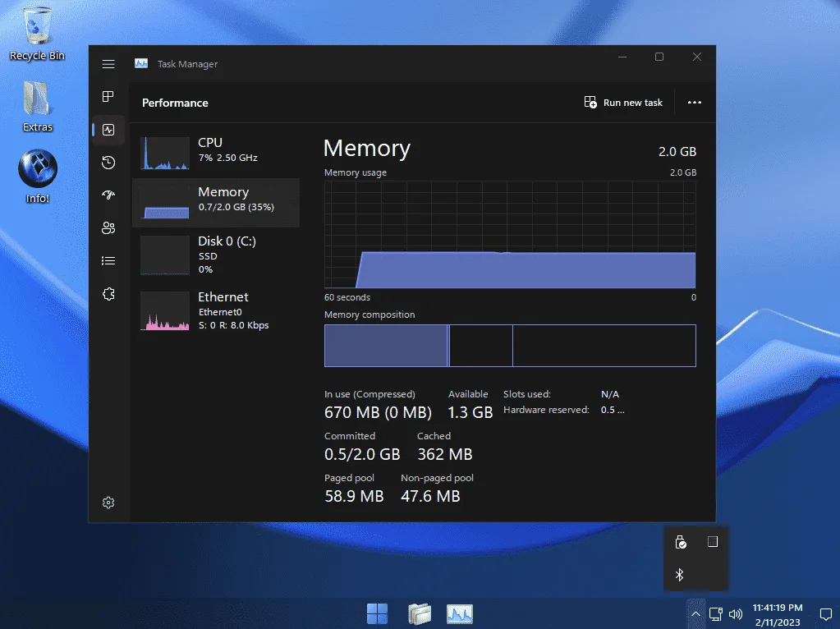Viewport: 840px width, 629px height.
Task: Click the 58.9 MB paged pool value
Action: (x=354, y=496)
